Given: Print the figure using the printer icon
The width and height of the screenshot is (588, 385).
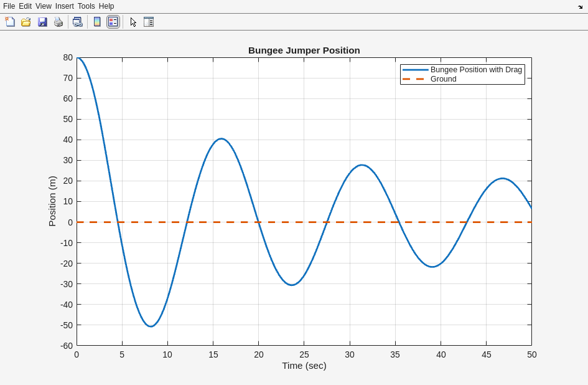Looking at the screenshot, I should coord(58,22).
